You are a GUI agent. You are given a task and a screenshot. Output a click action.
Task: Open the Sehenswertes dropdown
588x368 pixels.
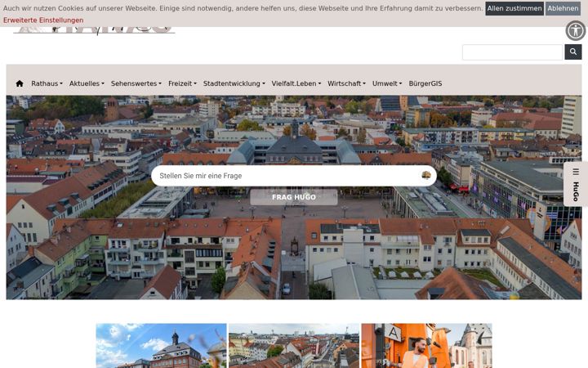[136, 83]
